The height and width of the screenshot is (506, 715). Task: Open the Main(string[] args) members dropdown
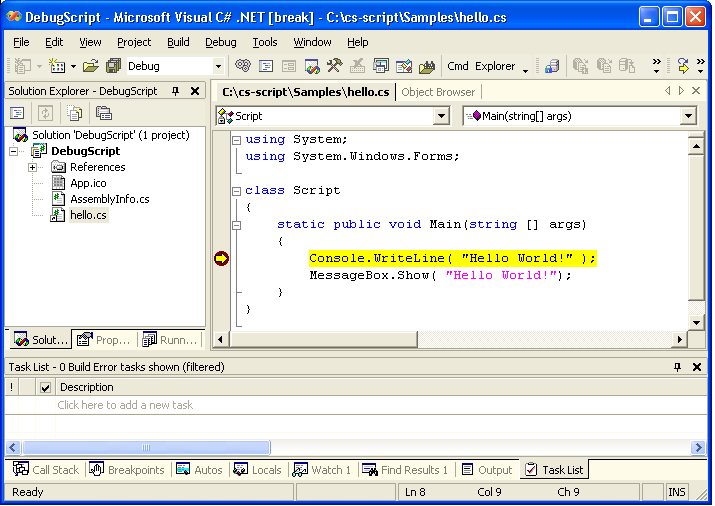[x=688, y=116]
